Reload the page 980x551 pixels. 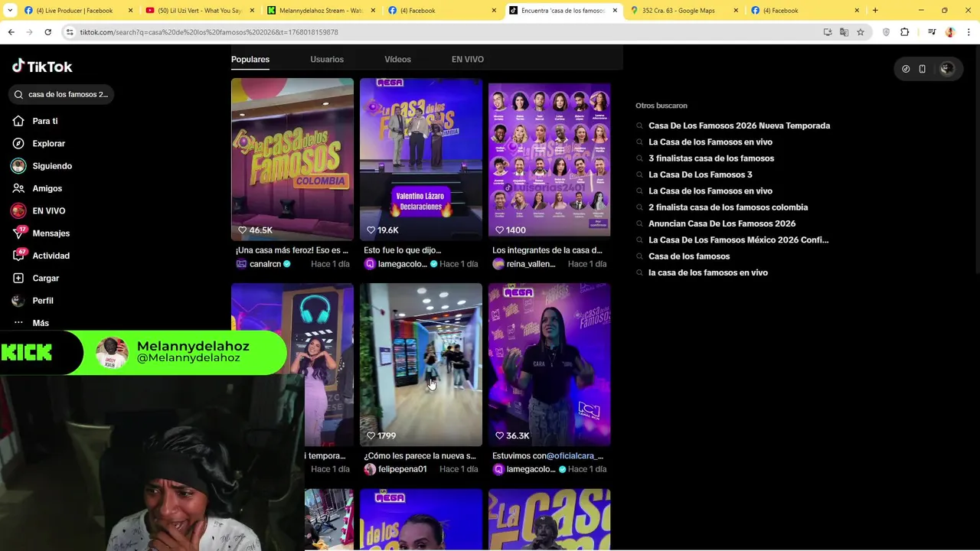pyautogui.click(x=47, y=32)
